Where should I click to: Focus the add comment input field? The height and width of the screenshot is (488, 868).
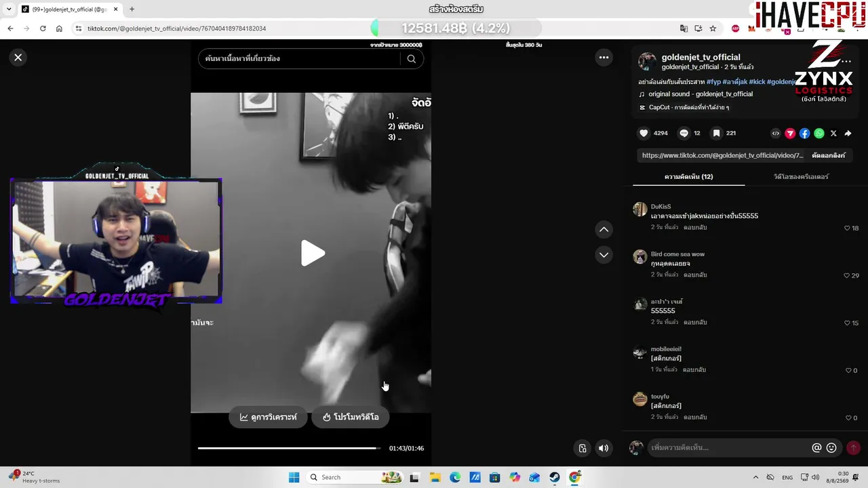(x=729, y=448)
